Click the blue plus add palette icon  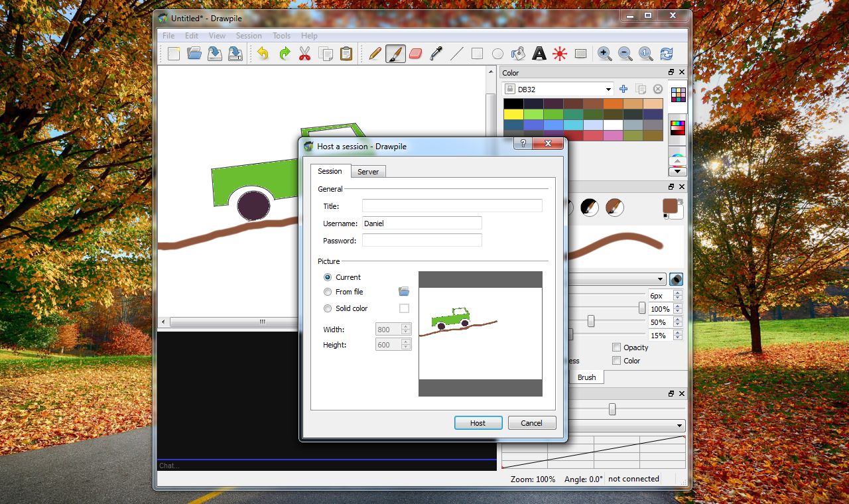(623, 89)
